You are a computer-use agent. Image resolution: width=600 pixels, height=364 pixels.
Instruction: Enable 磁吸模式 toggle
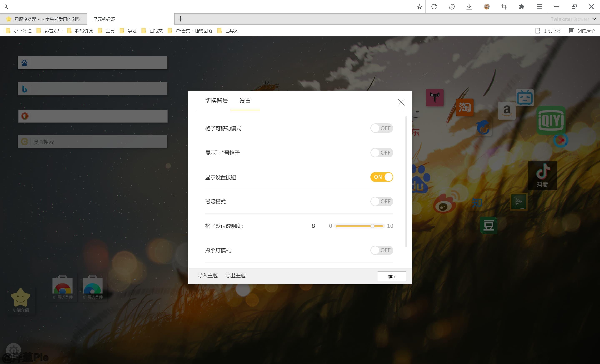pyautogui.click(x=382, y=201)
